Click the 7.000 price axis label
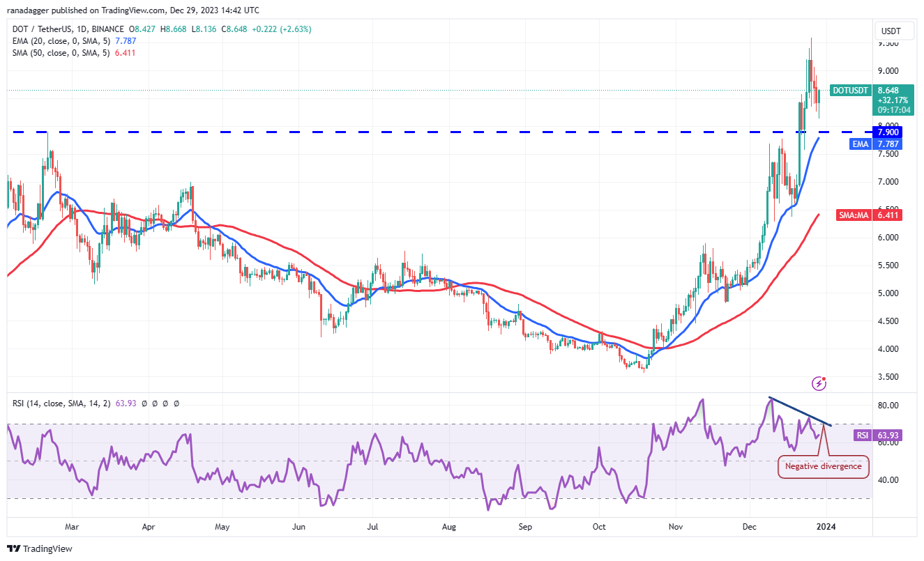The image size is (924, 561). pos(888,182)
